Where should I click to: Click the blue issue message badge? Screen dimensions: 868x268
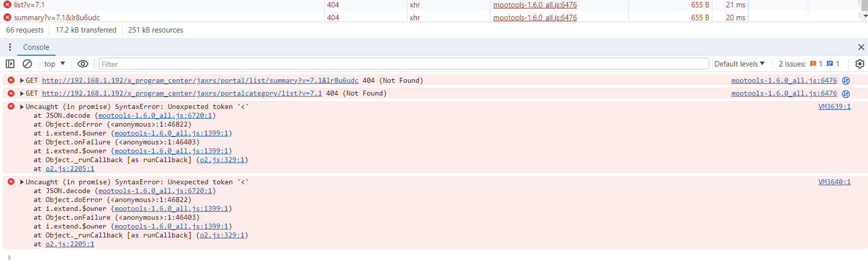pos(833,64)
